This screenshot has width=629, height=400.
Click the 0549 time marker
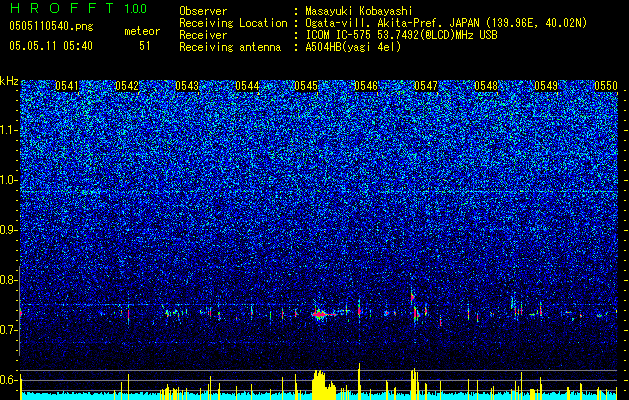point(546,86)
